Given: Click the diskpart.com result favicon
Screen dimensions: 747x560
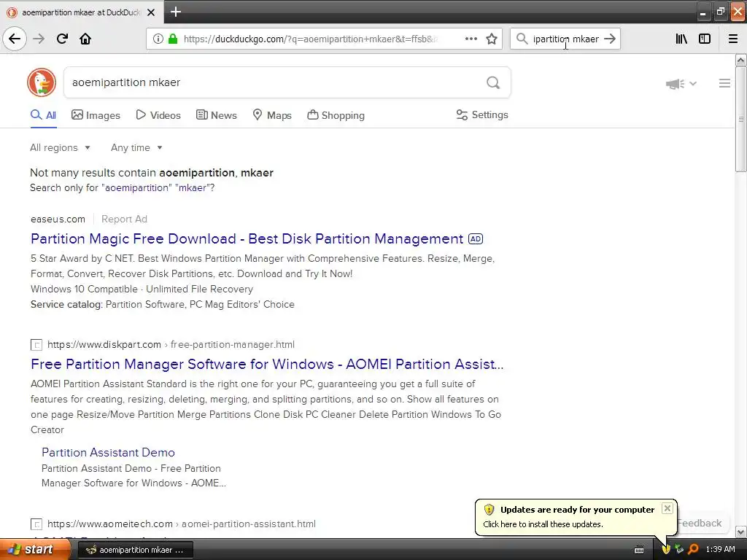Looking at the screenshot, I should [36, 345].
